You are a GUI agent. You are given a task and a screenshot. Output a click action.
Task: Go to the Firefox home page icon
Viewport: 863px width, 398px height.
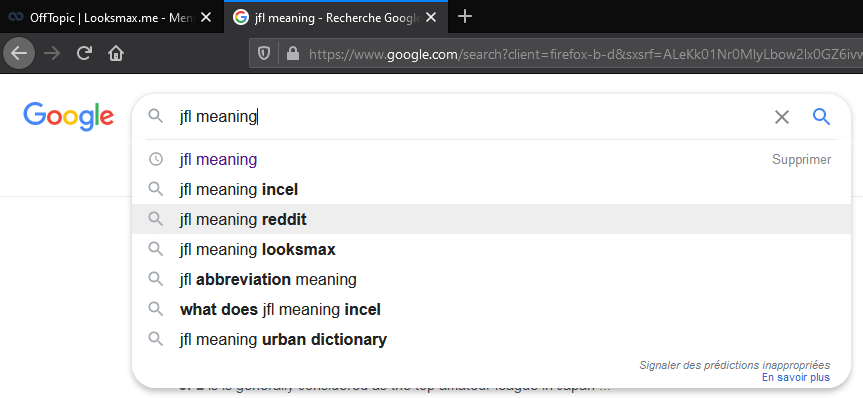116,53
